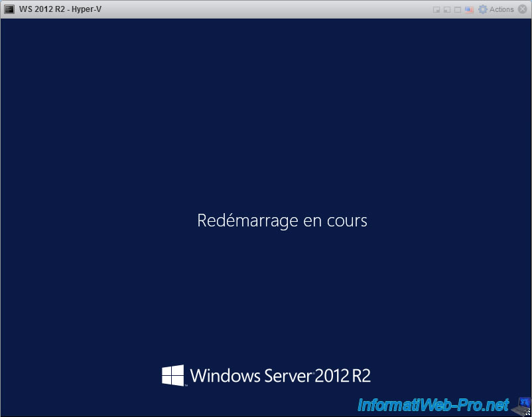The image size is (532, 417).
Task: Switch console to full window layout icon
Action: [458, 9]
